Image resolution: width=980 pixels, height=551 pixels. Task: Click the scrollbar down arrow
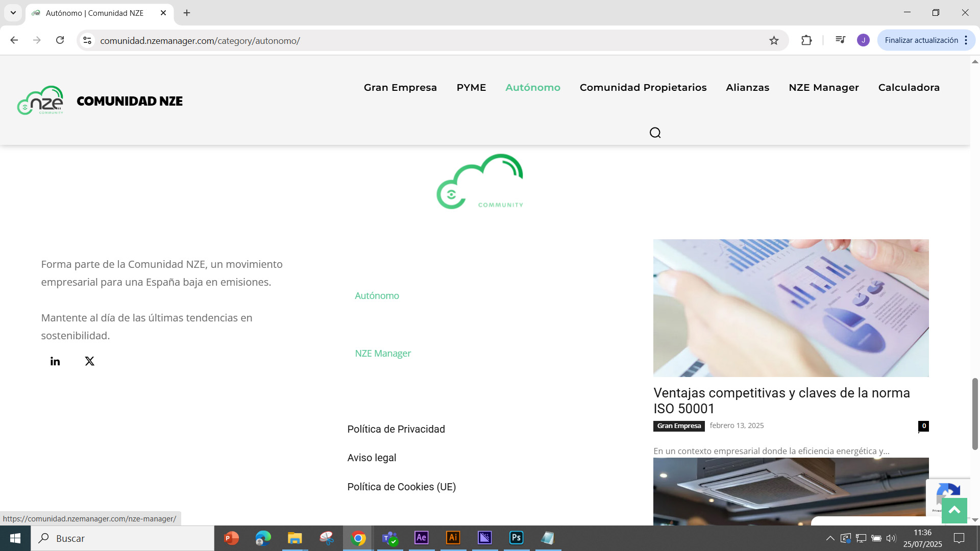(x=975, y=520)
